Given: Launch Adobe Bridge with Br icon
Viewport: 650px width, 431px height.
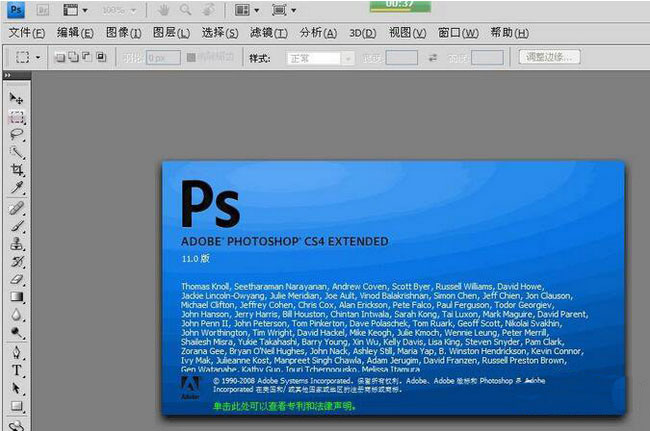Looking at the screenshot, I should [x=43, y=10].
